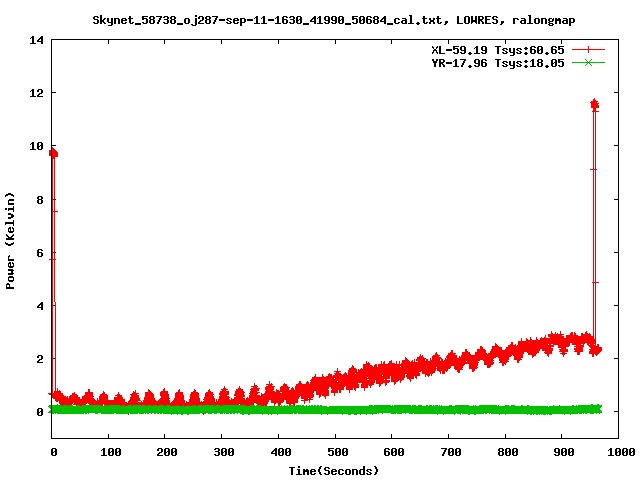640x480 pixels.
Task: Click the Time(Seconds) x-axis label
Action: click(x=334, y=471)
